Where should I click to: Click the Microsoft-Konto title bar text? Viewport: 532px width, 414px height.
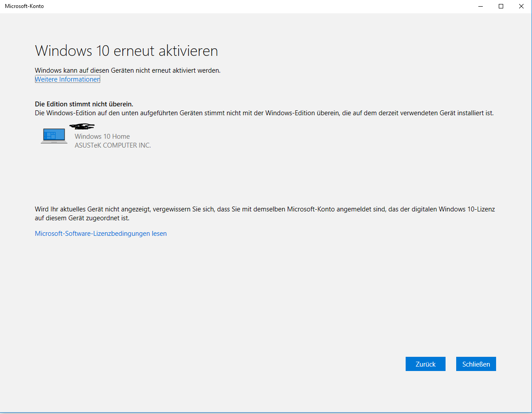tap(24, 6)
